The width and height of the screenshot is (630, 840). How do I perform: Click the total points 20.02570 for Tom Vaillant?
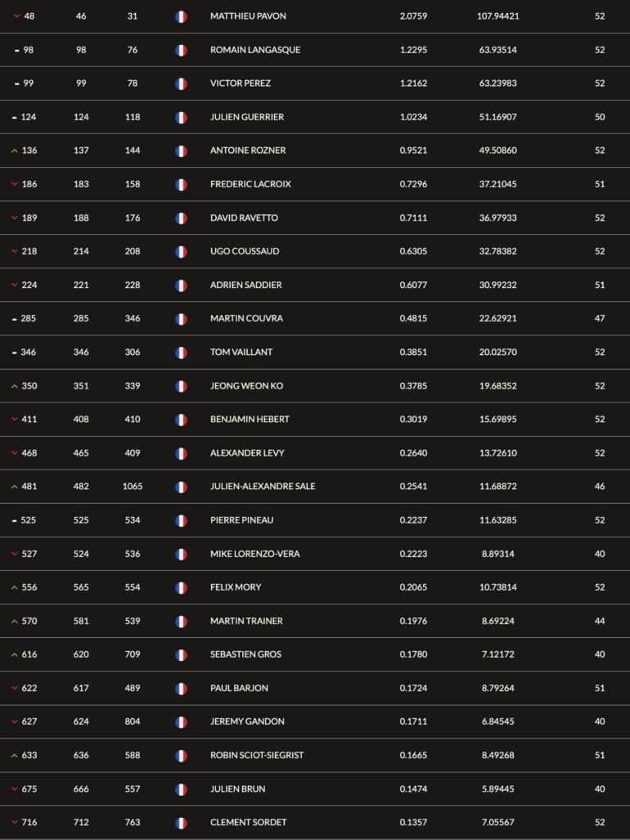pyautogui.click(x=497, y=352)
